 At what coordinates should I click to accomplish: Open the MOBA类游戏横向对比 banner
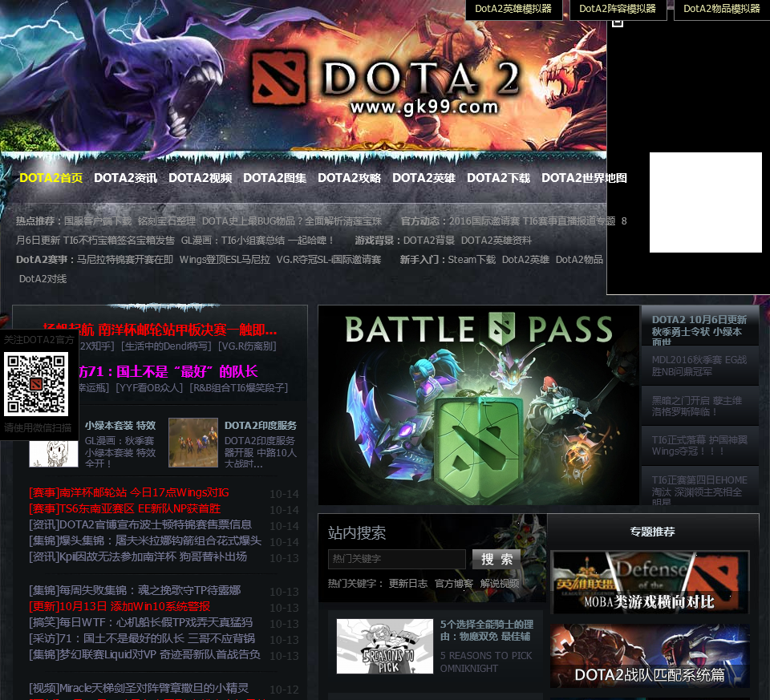click(650, 583)
